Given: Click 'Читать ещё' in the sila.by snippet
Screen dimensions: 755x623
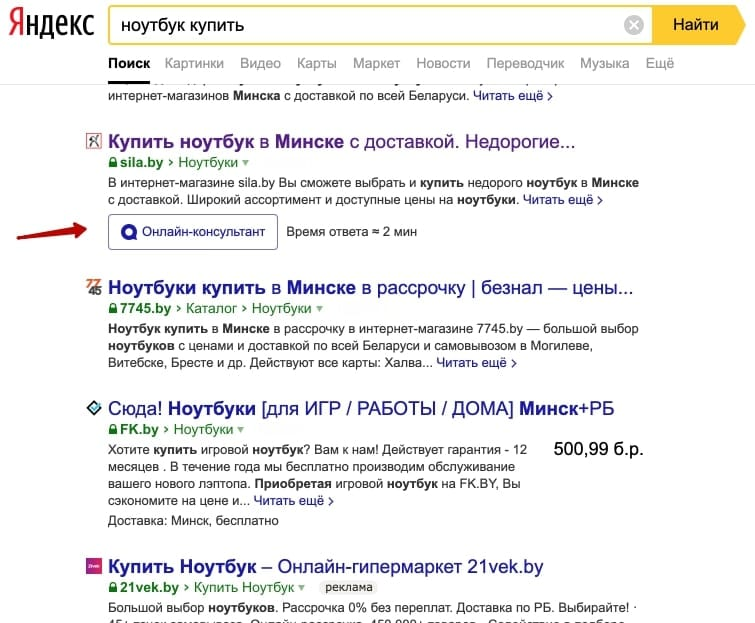Looking at the screenshot, I should point(562,199).
